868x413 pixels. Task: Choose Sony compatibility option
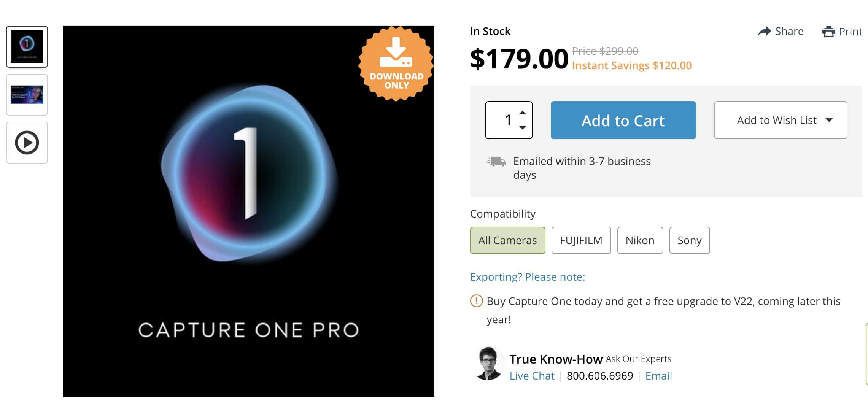(x=689, y=240)
